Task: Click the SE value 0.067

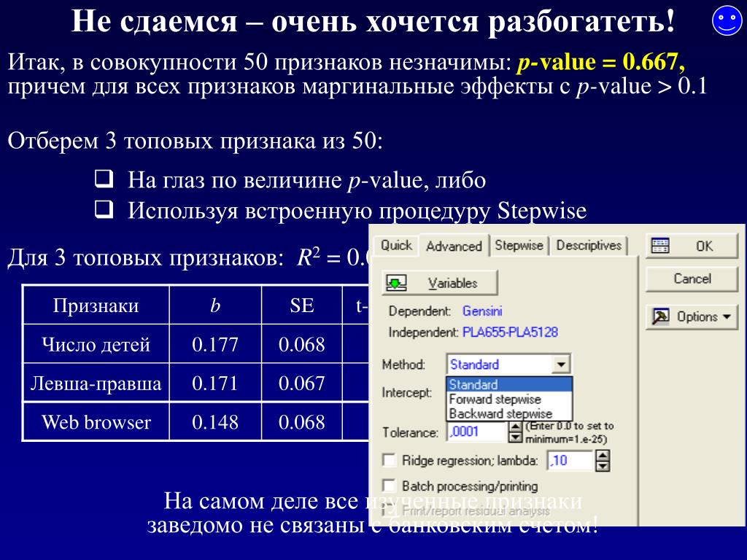Action: tap(301, 384)
